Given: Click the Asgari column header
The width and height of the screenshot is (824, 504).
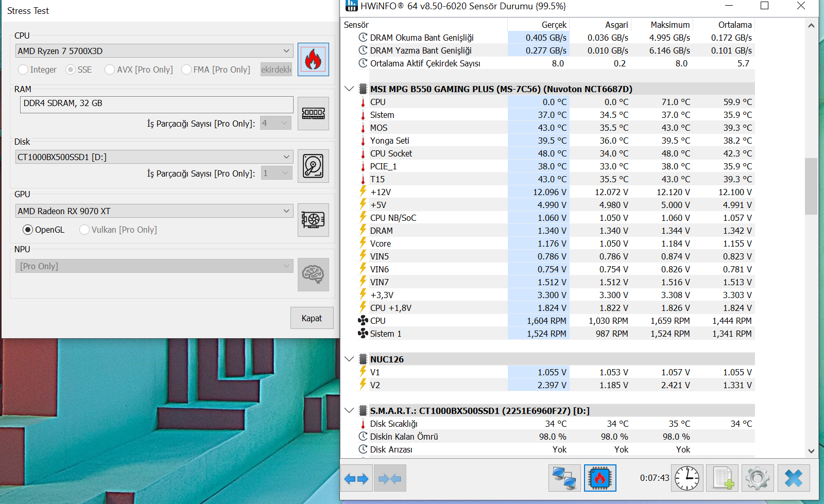Looking at the screenshot, I should click(x=616, y=25).
